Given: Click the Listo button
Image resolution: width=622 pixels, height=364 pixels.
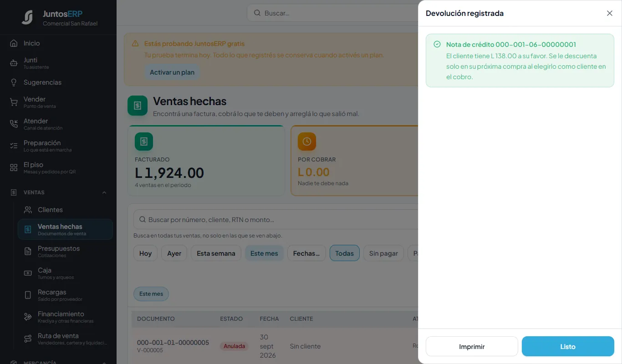Looking at the screenshot, I should point(568,346).
